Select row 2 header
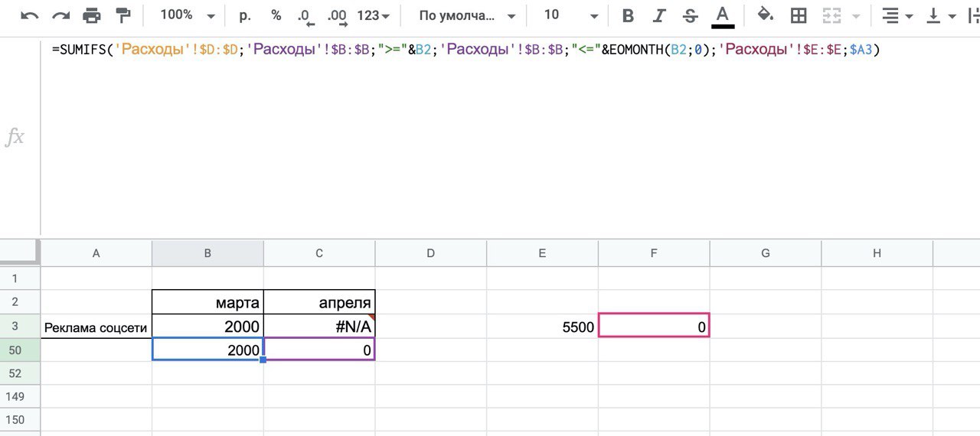This screenshot has height=436, width=980. pyautogui.click(x=20, y=302)
